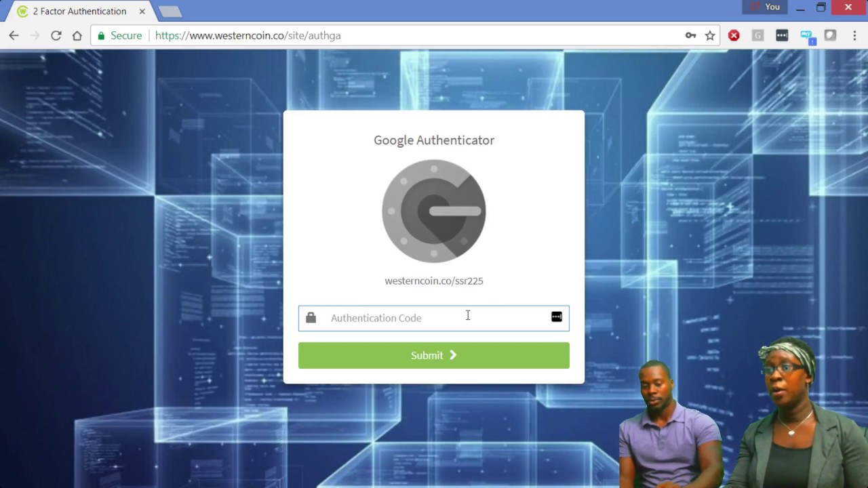Click the 'You' profile button
Viewport: 868px width, 488px height.
(x=765, y=7)
